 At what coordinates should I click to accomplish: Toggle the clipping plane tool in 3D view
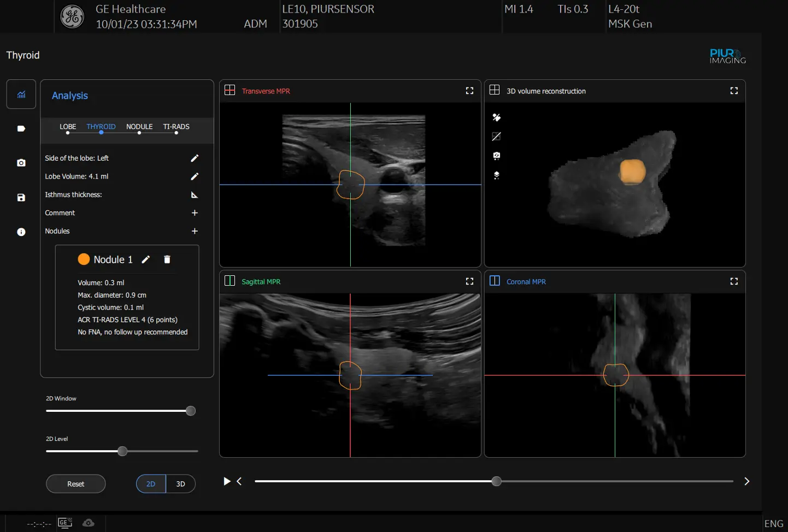click(x=497, y=117)
